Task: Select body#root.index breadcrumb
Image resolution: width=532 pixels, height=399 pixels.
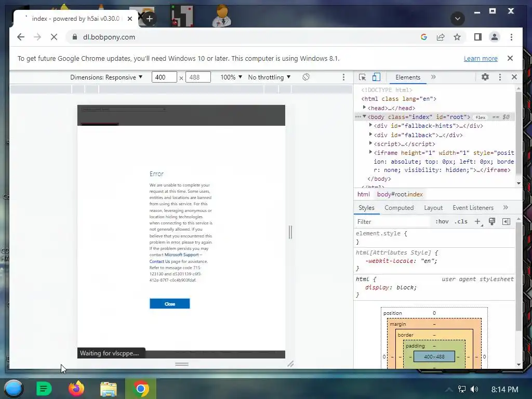Action: coord(400,194)
